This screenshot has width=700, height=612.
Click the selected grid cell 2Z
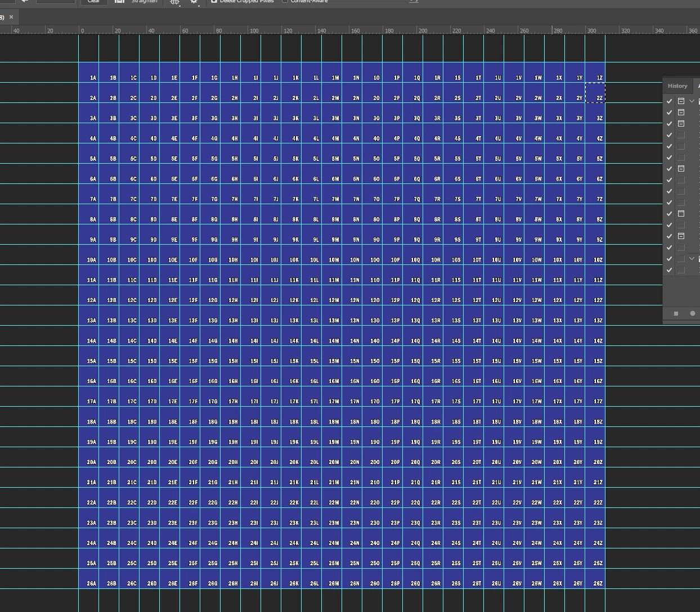[x=595, y=92]
